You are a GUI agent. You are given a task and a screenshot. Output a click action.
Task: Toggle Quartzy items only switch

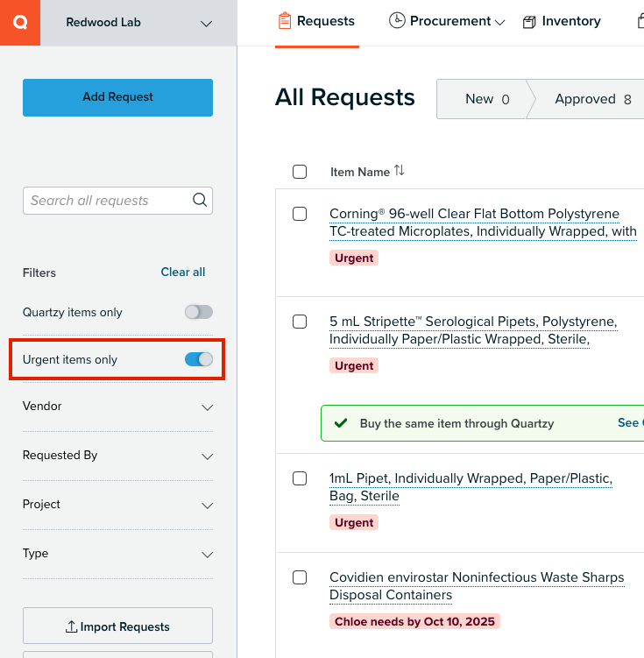[199, 312]
